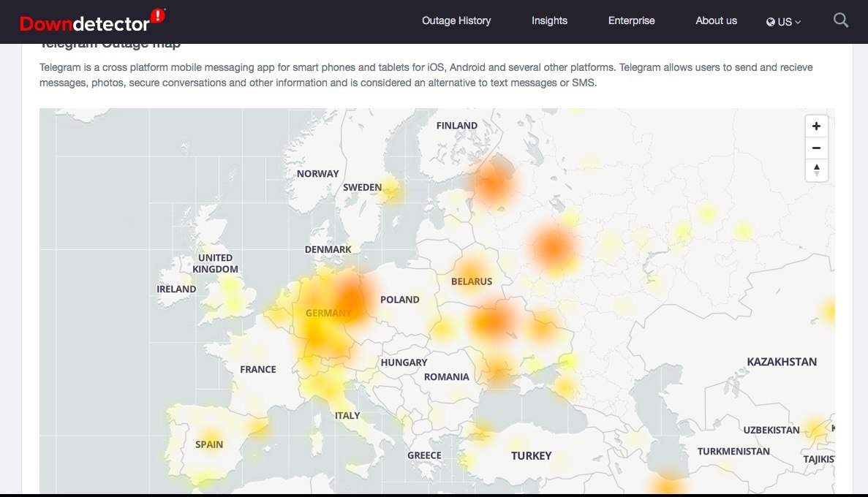The width and height of the screenshot is (868, 497).
Task: Open the search magnifier icon
Action: tap(841, 20)
